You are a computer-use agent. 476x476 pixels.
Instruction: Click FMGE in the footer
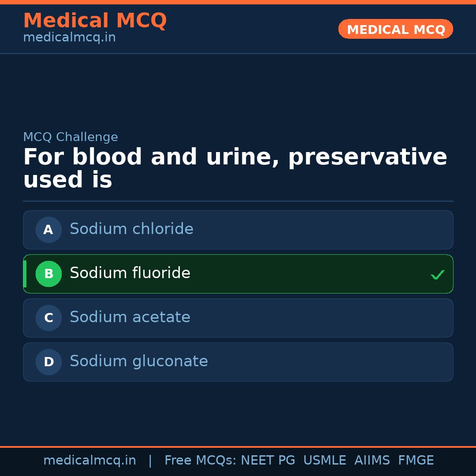point(416,461)
